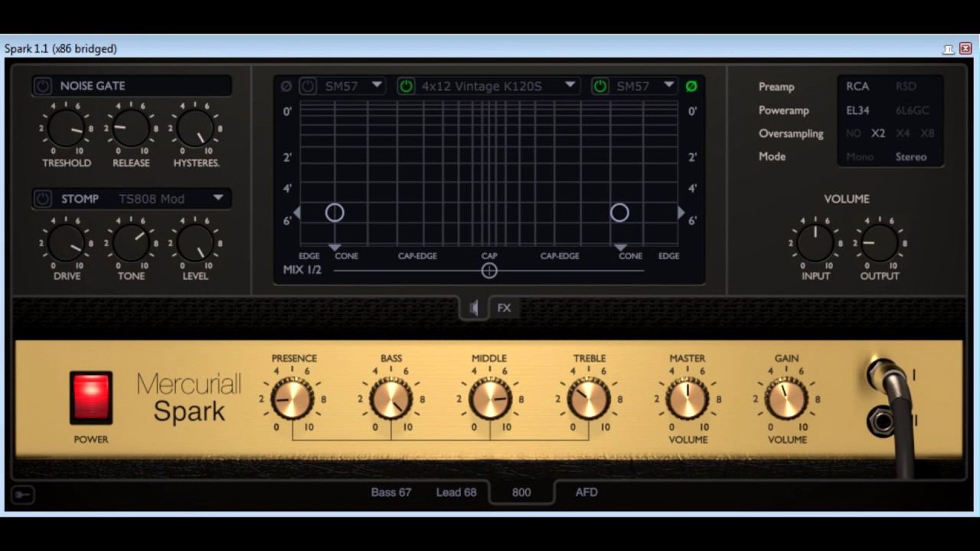
Task: Select 6L6GC poweramp option
Action: coord(913,110)
